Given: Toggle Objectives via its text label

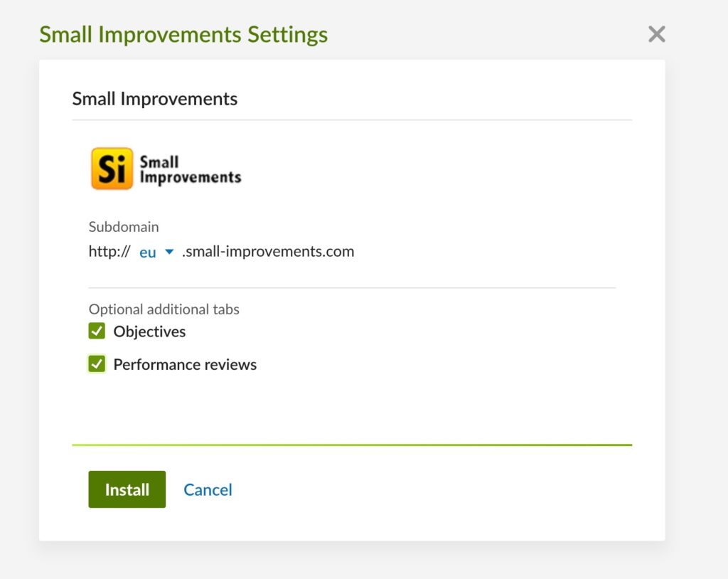Looking at the screenshot, I should click(149, 331).
